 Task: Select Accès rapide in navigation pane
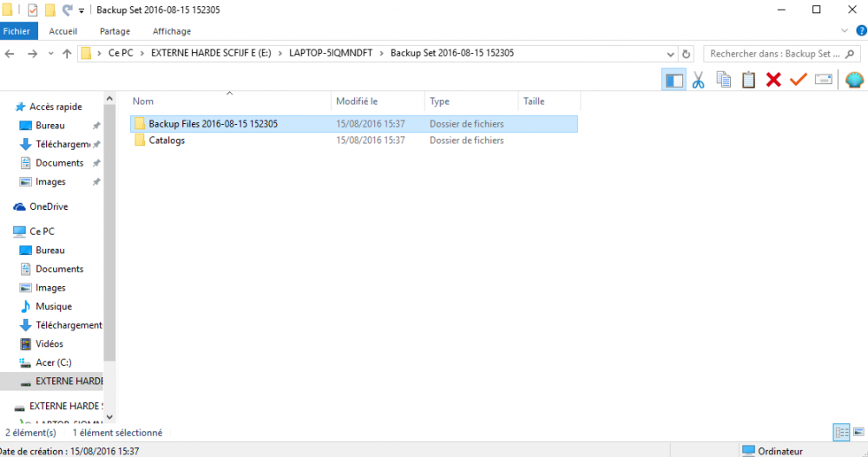(x=56, y=107)
